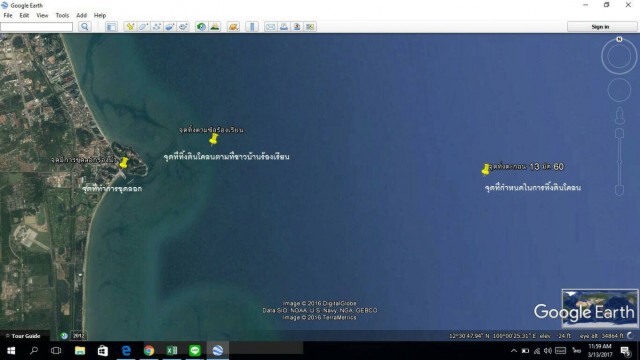
Task: Click the Record a Tour icon
Action: (x=183, y=27)
